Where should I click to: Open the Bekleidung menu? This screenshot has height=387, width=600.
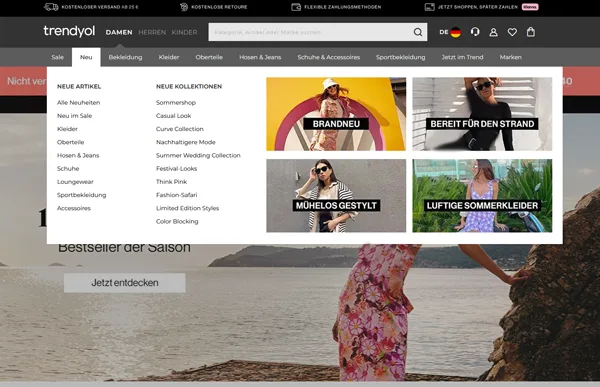(x=125, y=57)
